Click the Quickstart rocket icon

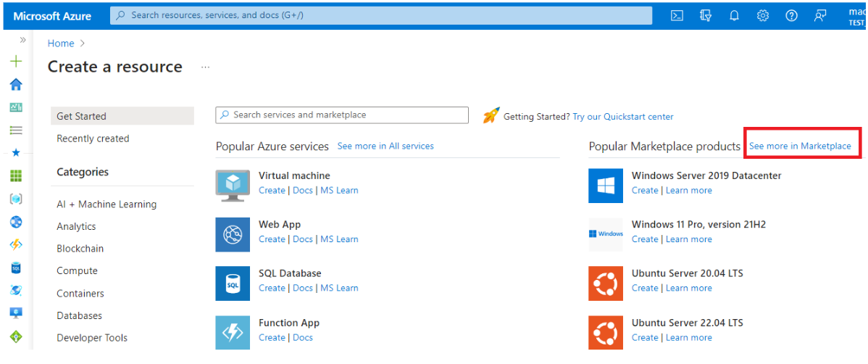click(491, 115)
